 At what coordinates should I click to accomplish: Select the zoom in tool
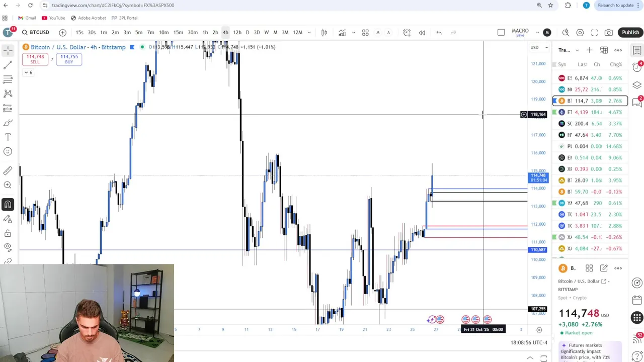8,185
